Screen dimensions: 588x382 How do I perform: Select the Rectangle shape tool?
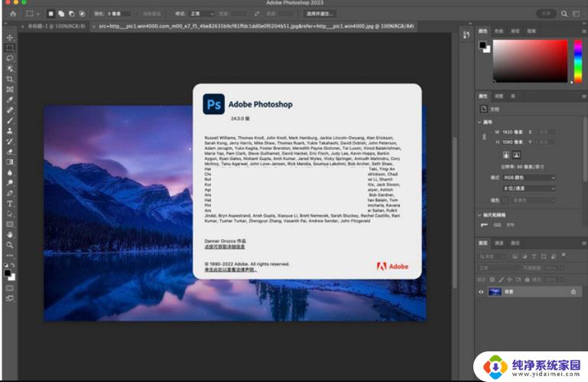(x=10, y=224)
